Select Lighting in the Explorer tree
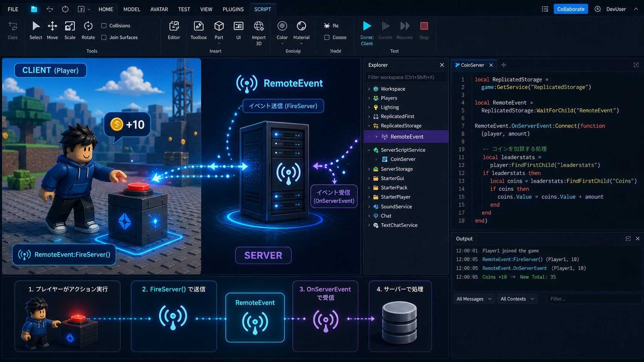 tap(390, 107)
